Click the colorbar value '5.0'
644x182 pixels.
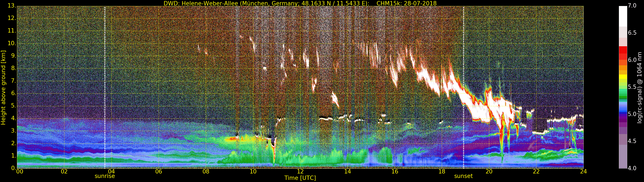(632, 114)
